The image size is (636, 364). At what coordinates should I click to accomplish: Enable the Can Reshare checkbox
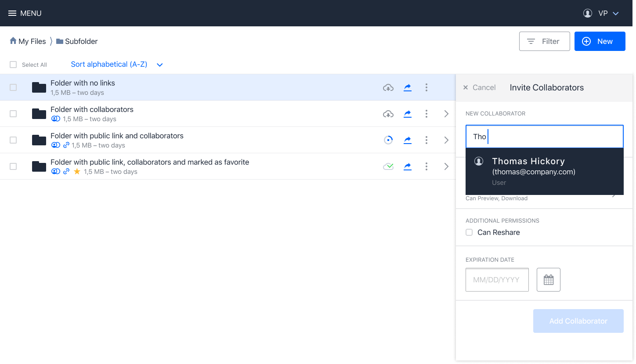click(x=469, y=232)
